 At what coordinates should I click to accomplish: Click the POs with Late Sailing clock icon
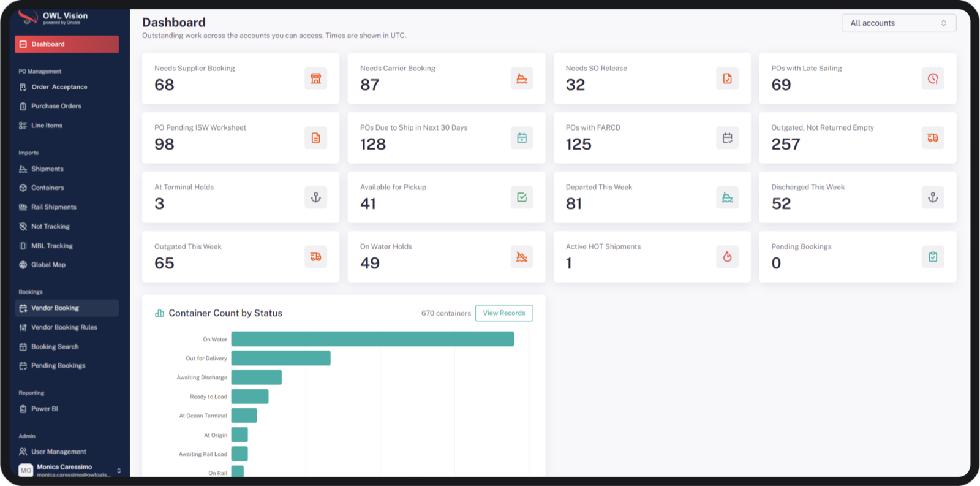(933, 78)
